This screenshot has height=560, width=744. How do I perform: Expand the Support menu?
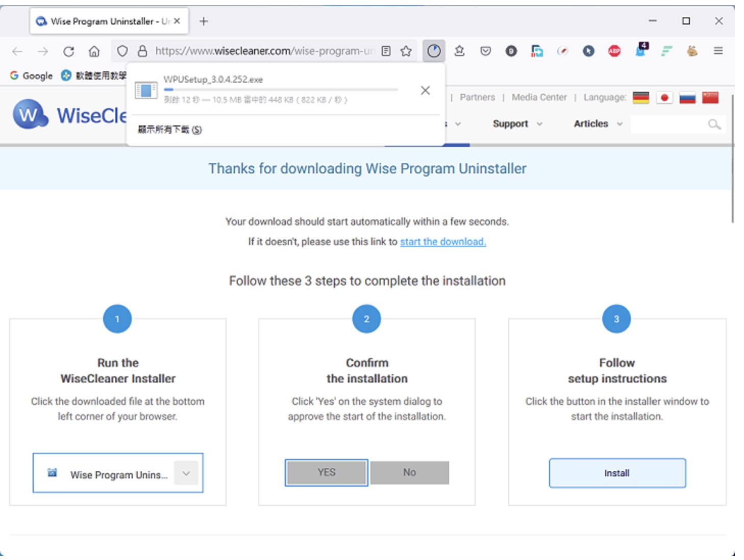click(x=517, y=124)
